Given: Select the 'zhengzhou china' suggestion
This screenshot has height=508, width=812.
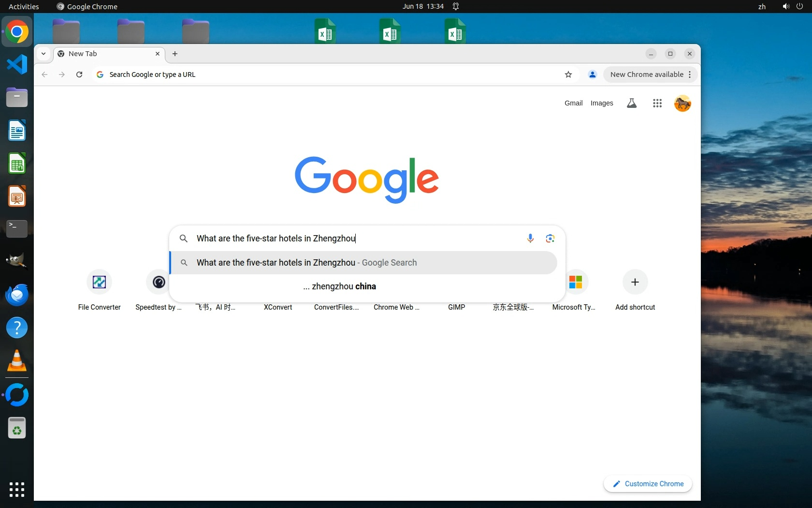Looking at the screenshot, I should 344,286.
